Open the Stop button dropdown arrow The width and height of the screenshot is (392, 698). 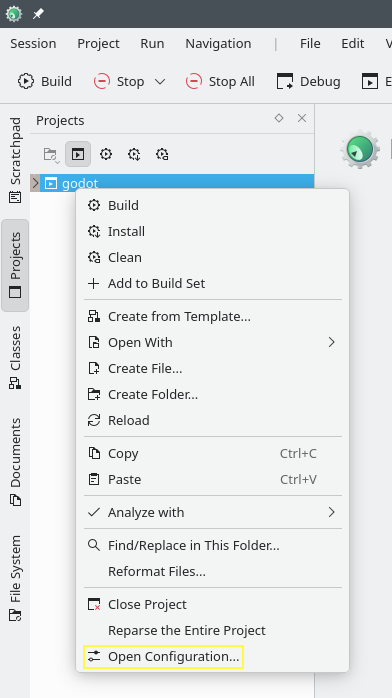[x=160, y=81]
